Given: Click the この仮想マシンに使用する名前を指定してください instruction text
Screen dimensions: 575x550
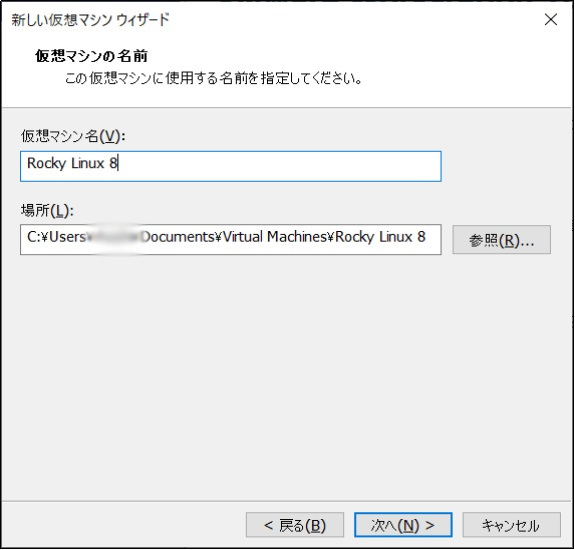Looking at the screenshot, I should (x=214, y=78).
